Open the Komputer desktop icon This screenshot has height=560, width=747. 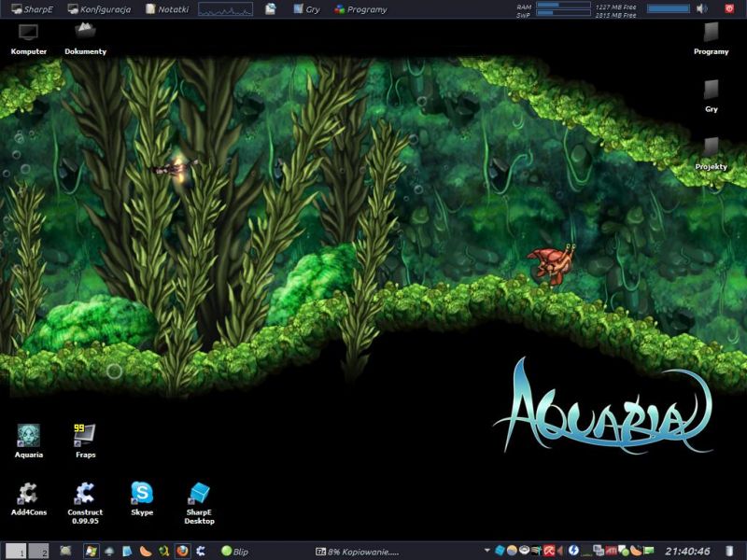pyautogui.click(x=28, y=39)
